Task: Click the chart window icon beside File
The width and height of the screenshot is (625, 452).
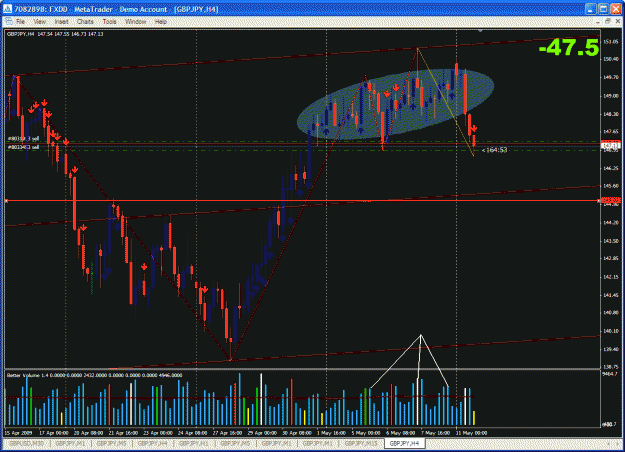Action: click(8, 22)
